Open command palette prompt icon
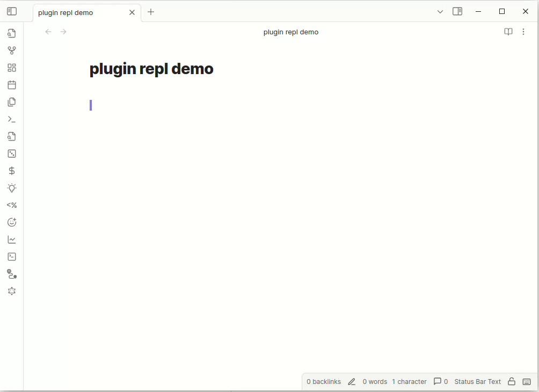The width and height of the screenshot is (539, 392). (12, 119)
